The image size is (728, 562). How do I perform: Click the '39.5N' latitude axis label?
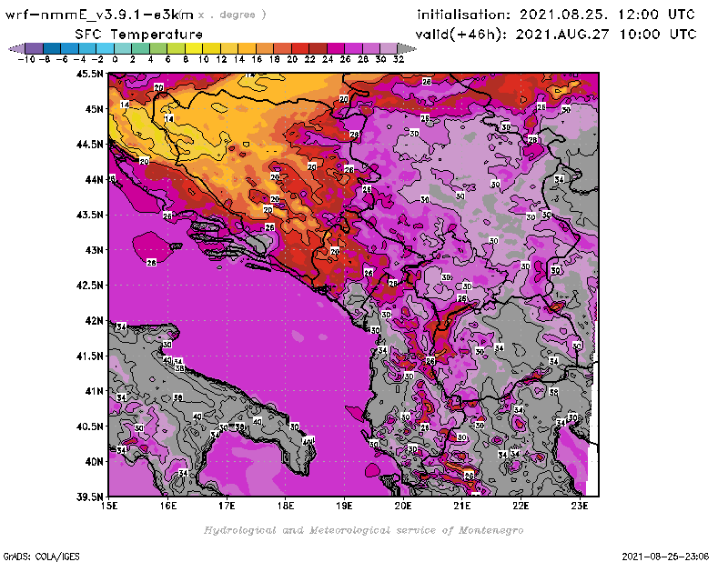pyautogui.click(x=88, y=497)
